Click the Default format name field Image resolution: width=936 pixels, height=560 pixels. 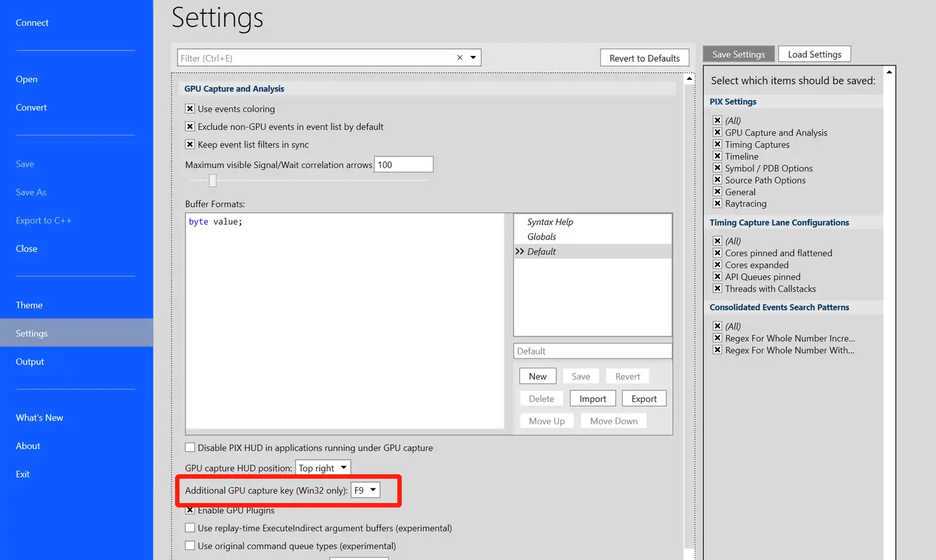pyautogui.click(x=593, y=351)
